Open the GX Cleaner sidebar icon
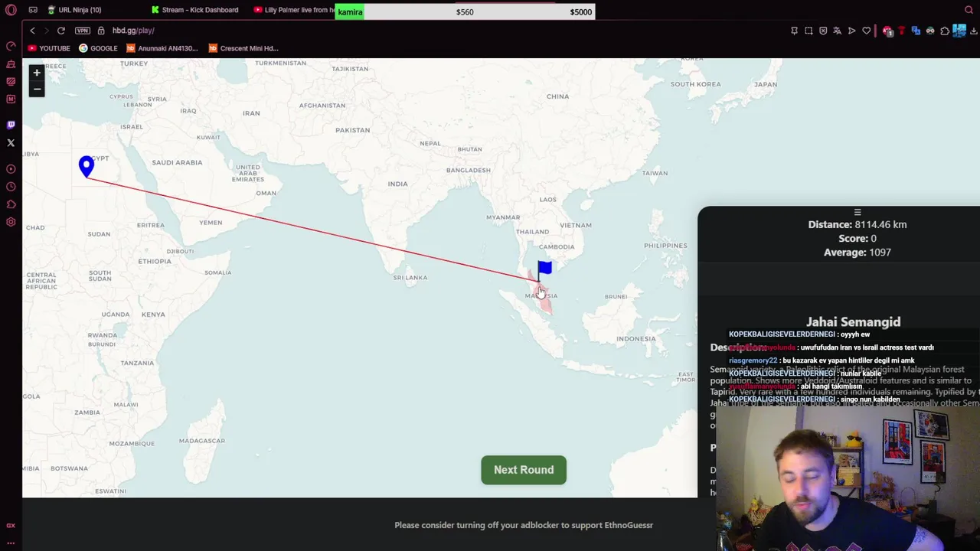 pyautogui.click(x=11, y=64)
